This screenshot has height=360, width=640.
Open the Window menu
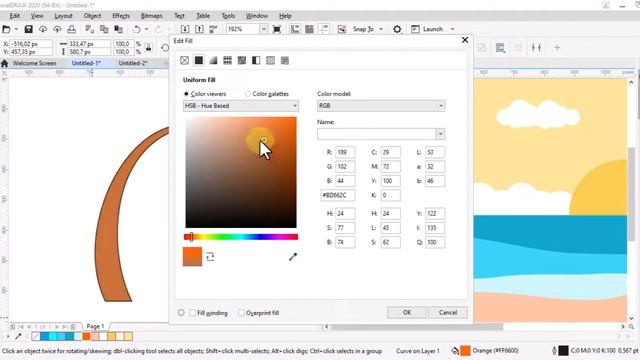point(257,16)
